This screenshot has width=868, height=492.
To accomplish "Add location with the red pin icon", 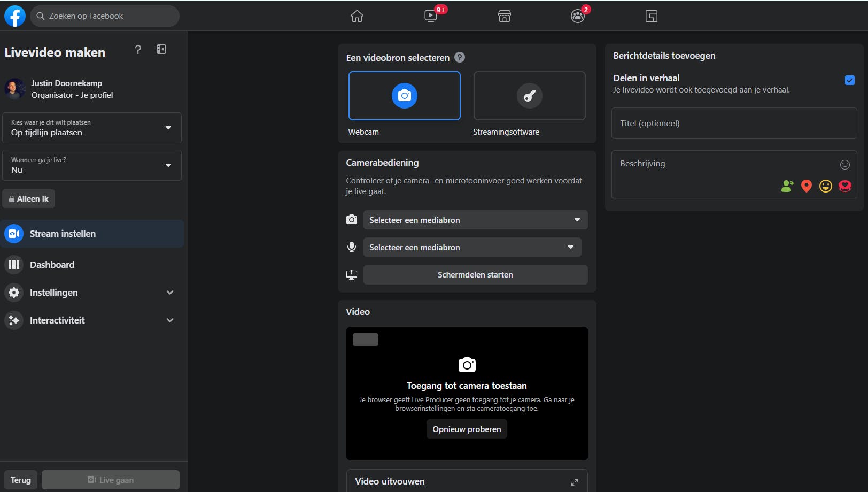I will coord(807,186).
